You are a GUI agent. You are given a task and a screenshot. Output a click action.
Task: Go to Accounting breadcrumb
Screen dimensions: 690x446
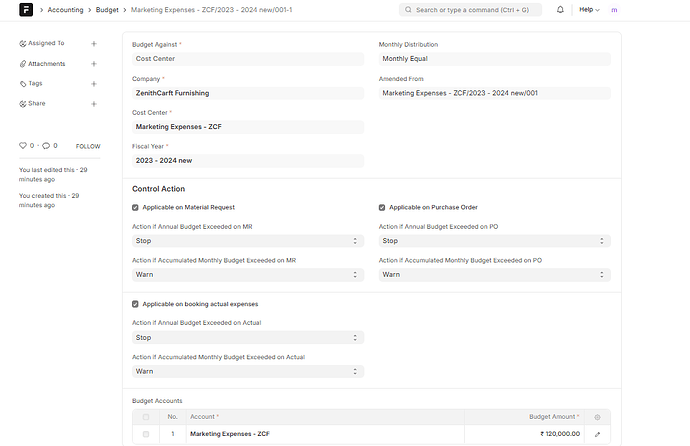tap(65, 10)
